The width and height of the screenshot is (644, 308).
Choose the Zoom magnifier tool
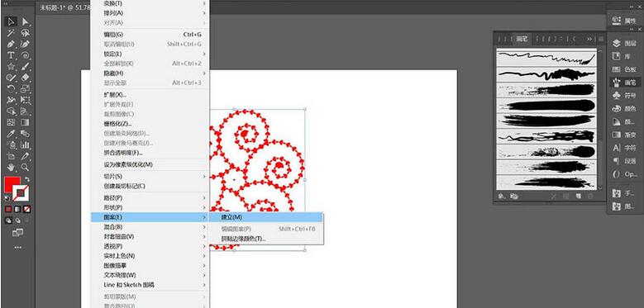pyautogui.click(x=25, y=167)
